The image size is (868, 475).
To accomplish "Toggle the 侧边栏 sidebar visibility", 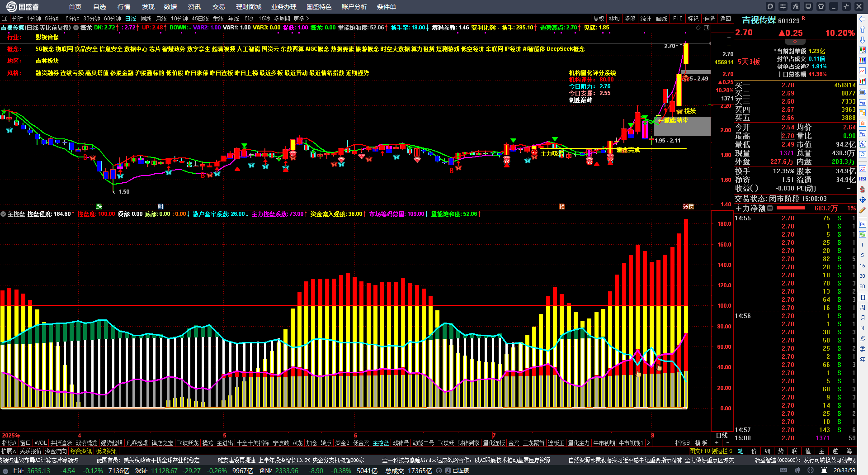I will point(722,451).
